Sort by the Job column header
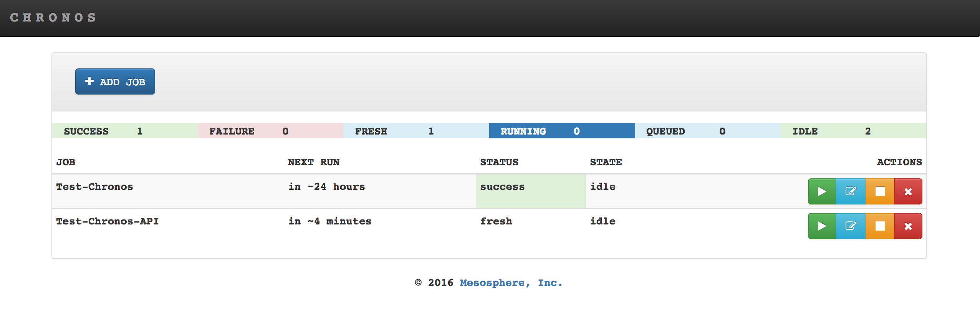This screenshot has height=319, width=980. [66, 162]
